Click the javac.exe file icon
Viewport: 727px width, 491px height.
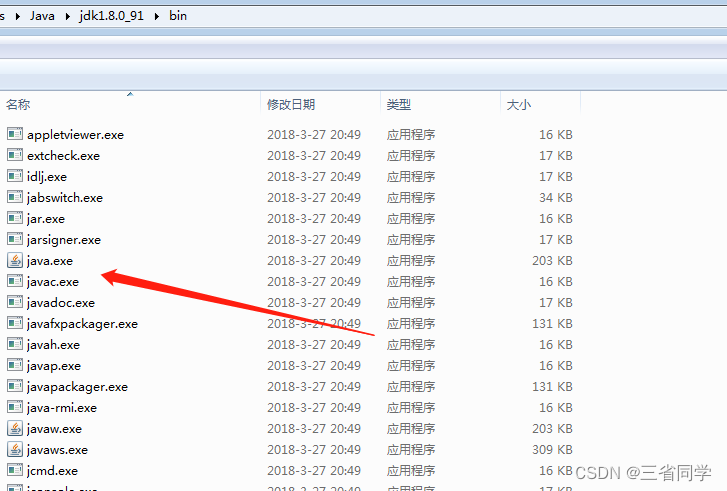coord(15,281)
